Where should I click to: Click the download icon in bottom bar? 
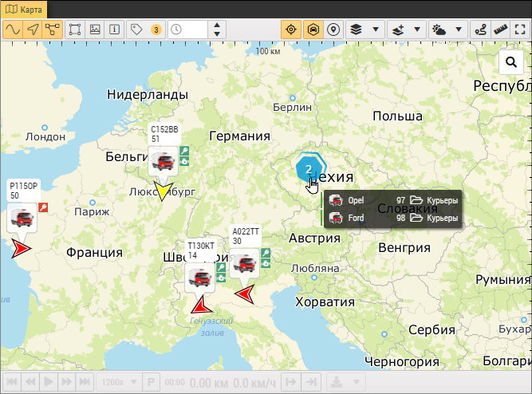[x=337, y=382]
